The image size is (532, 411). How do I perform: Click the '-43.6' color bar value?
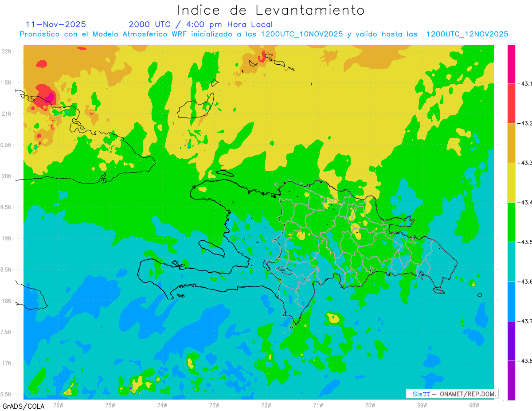click(x=525, y=282)
